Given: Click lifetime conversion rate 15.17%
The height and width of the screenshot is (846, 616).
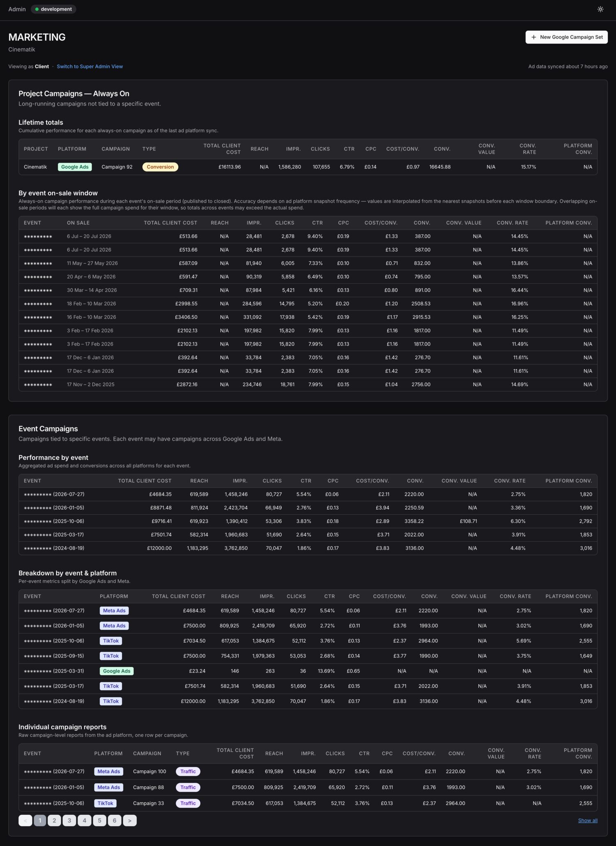Looking at the screenshot, I should point(529,167).
